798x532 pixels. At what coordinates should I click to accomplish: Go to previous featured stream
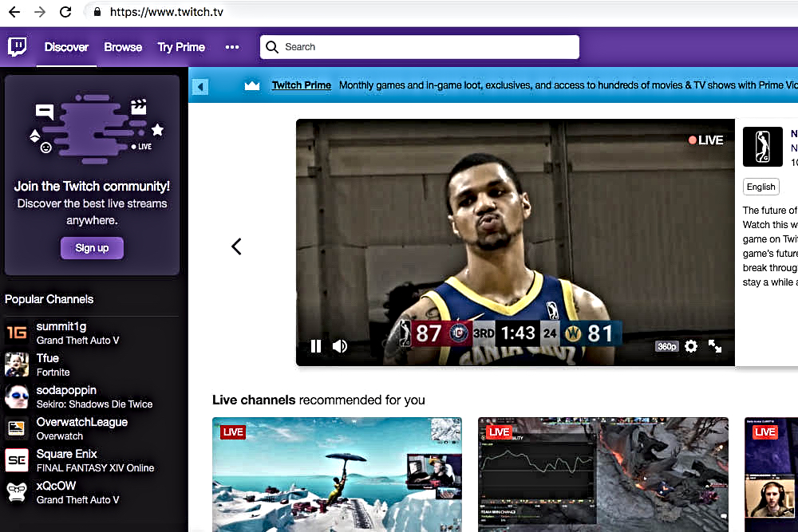(236, 246)
